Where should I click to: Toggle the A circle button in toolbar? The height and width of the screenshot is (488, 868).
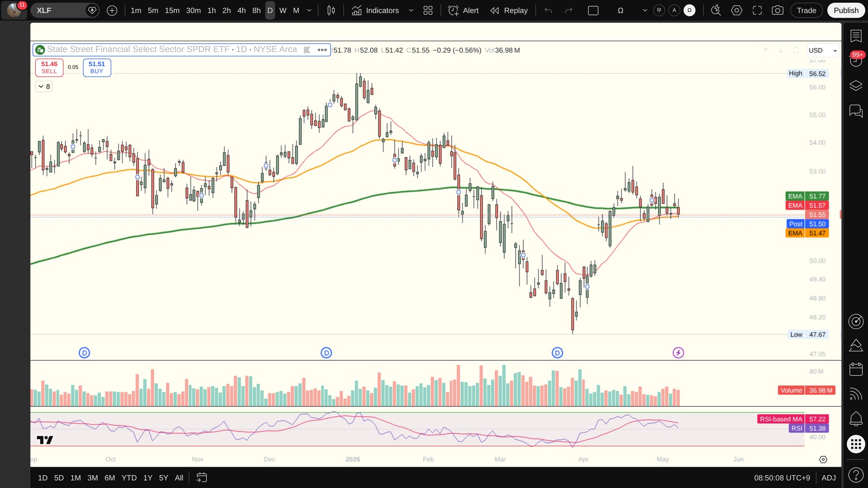[674, 10]
